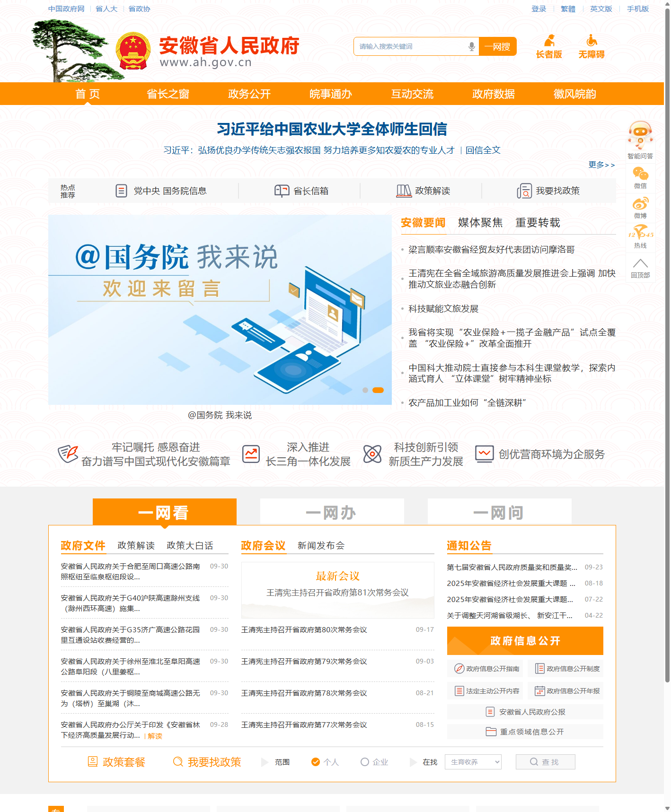This screenshot has height=812, width=671.
Task: Open the 英文版 English version link
Action: click(x=601, y=9)
